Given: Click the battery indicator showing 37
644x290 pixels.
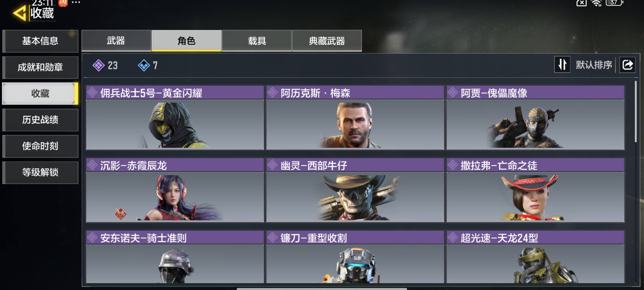Looking at the screenshot, I should pyautogui.click(x=614, y=3).
